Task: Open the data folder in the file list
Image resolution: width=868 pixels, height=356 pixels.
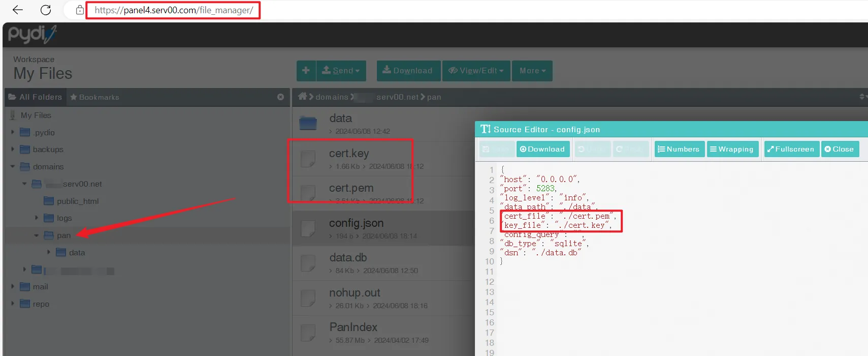Action: [x=383, y=124]
